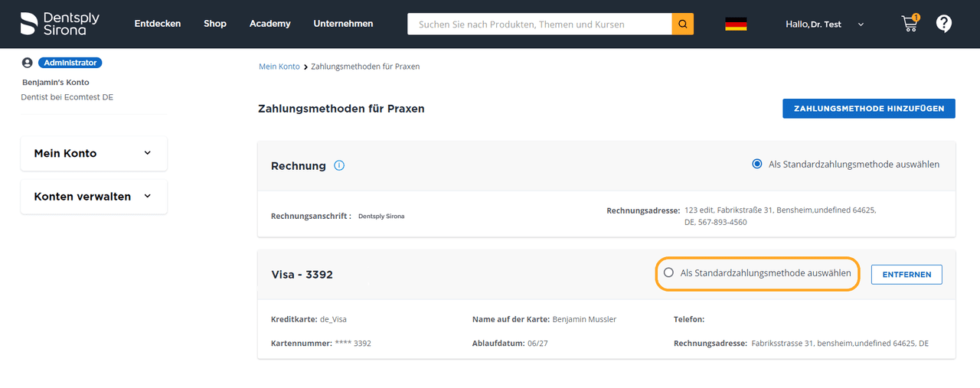Open the Unternehmen menu
Image resolution: width=980 pixels, height=388 pixels.
point(343,24)
